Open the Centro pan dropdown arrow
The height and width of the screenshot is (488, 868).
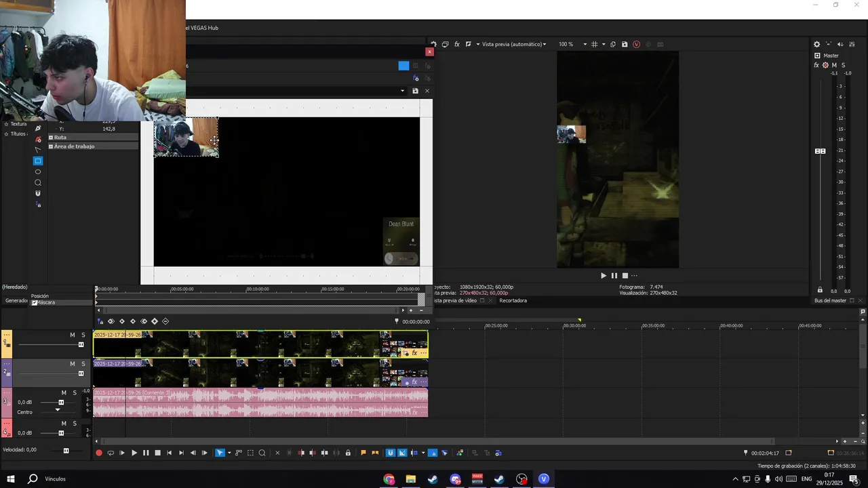pyautogui.click(x=58, y=410)
